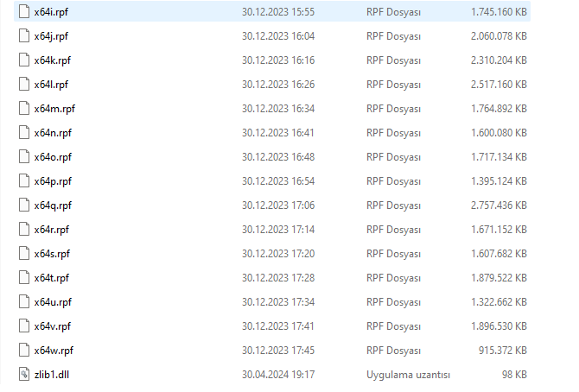Select the x64n.rpf file icon

[24, 133]
